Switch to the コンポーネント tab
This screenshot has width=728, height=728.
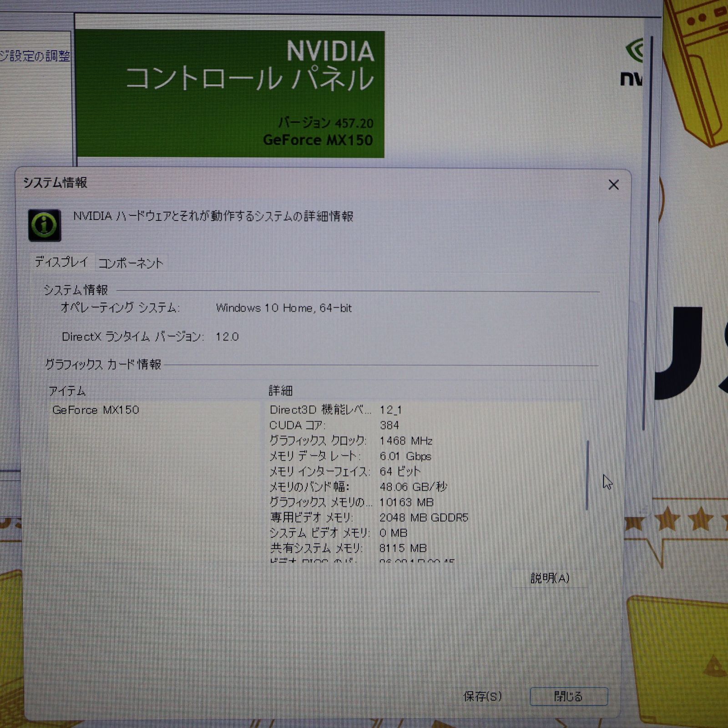pyautogui.click(x=131, y=263)
